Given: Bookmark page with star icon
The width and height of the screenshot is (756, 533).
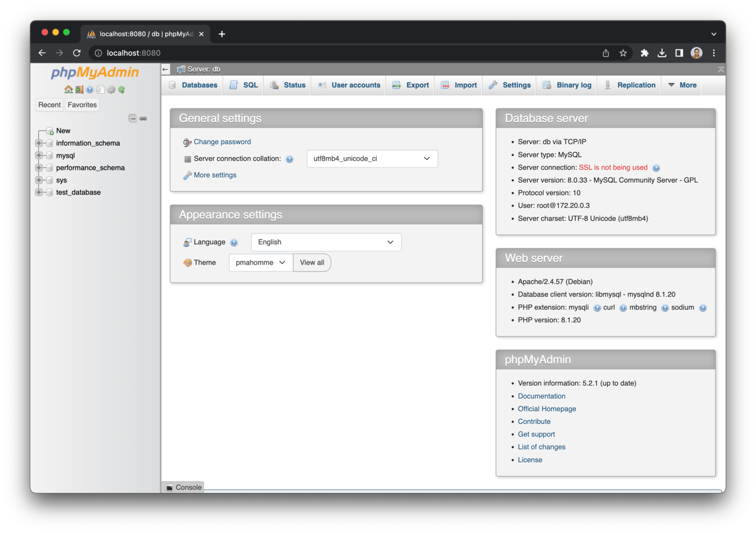Looking at the screenshot, I should click(623, 53).
